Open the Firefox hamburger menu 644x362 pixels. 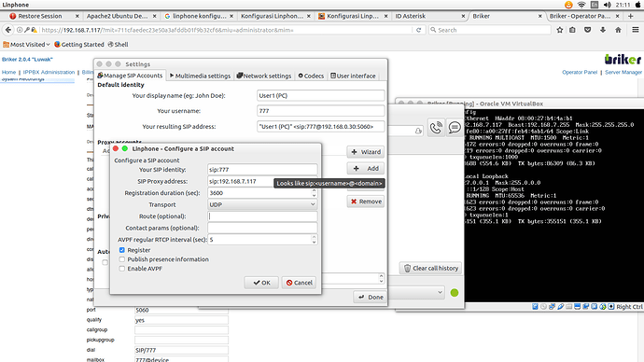click(x=635, y=30)
